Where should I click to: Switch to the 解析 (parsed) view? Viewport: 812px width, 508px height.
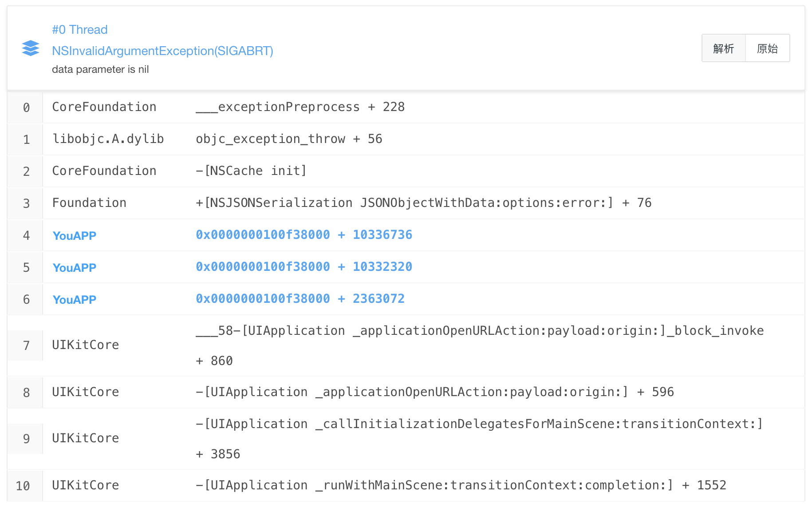tap(723, 48)
